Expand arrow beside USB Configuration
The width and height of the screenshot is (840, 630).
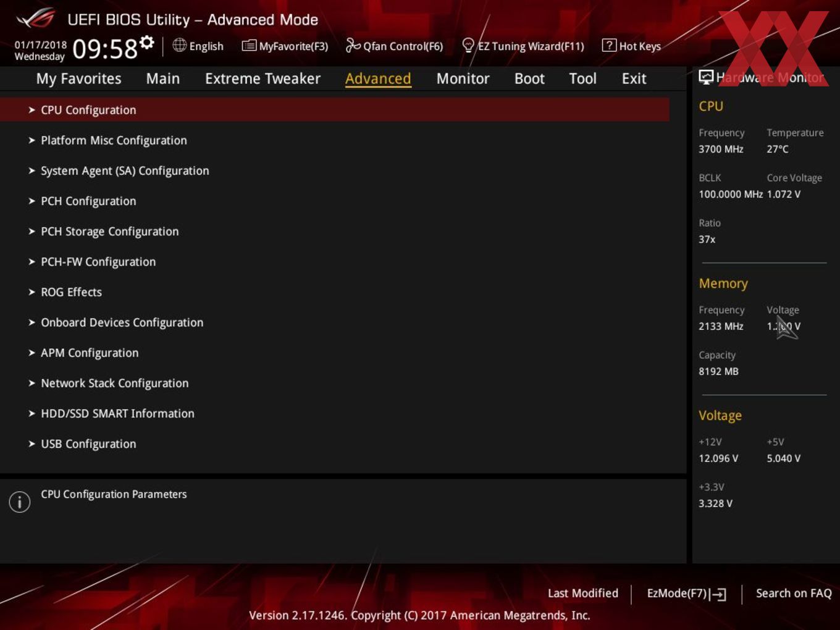click(x=31, y=443)
